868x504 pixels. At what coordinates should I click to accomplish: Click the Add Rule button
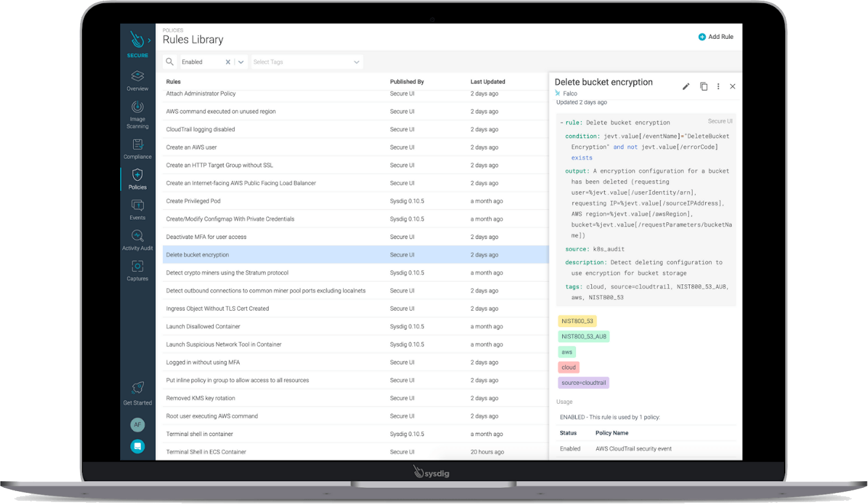[x=716, y=37]
